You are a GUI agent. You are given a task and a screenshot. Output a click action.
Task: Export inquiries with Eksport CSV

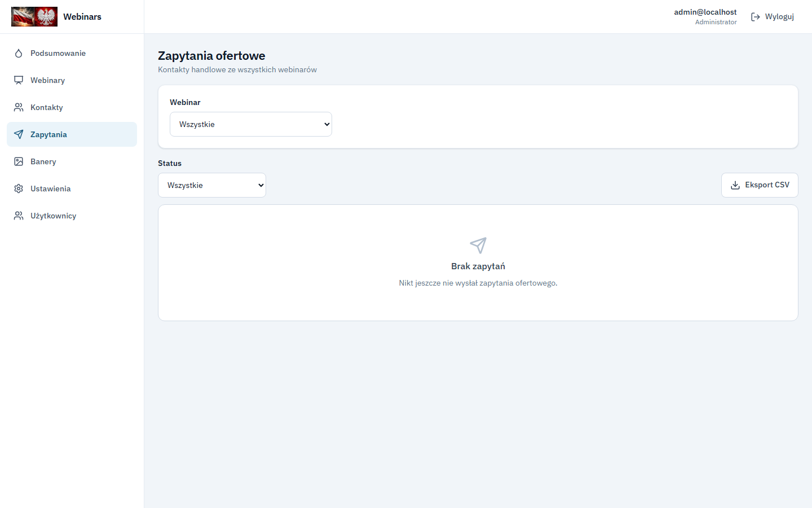tap(760, 185)
